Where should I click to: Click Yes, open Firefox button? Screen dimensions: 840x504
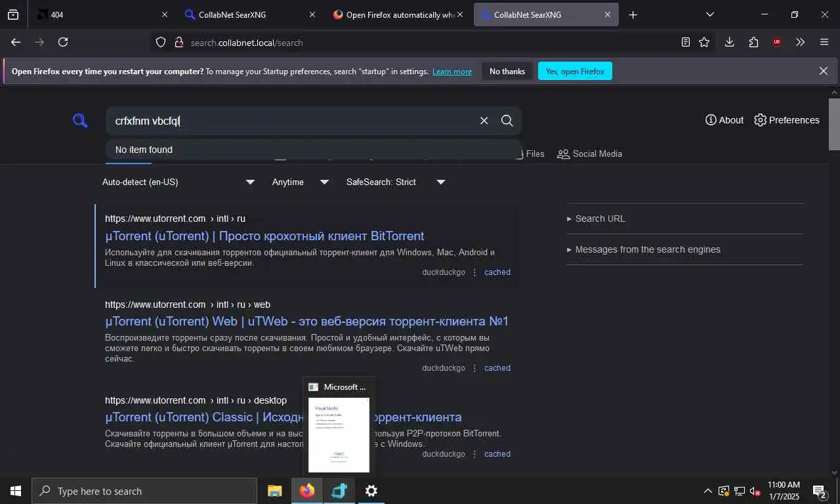point(575,71)
